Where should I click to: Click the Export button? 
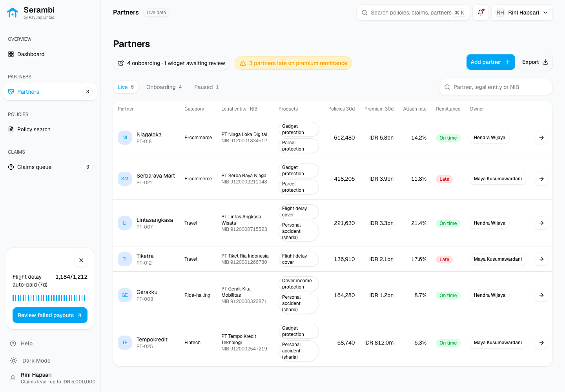(x=535, y=62)
